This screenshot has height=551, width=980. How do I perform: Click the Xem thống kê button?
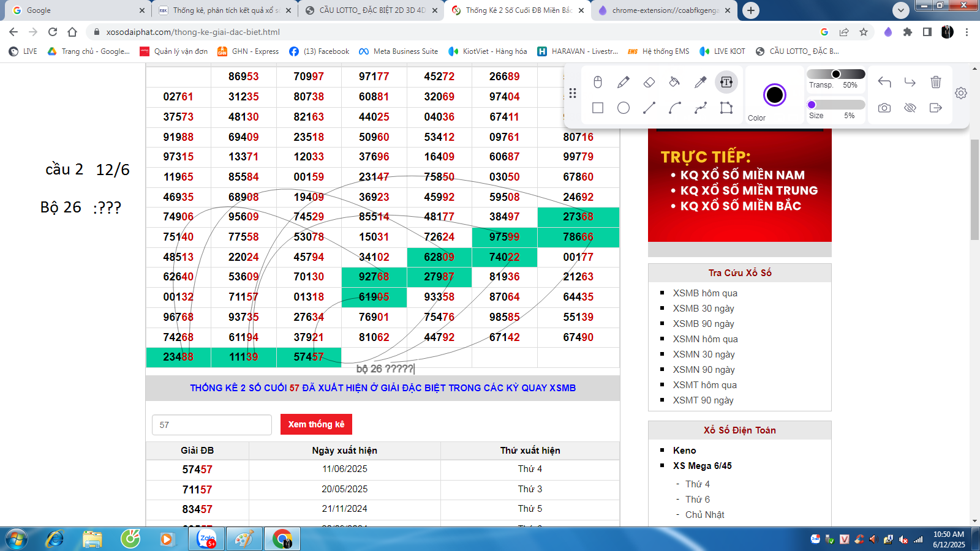316,424
